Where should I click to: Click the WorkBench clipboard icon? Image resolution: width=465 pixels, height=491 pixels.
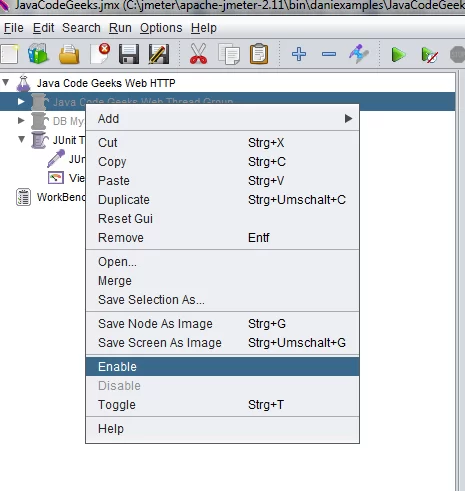tap(23, 197)
